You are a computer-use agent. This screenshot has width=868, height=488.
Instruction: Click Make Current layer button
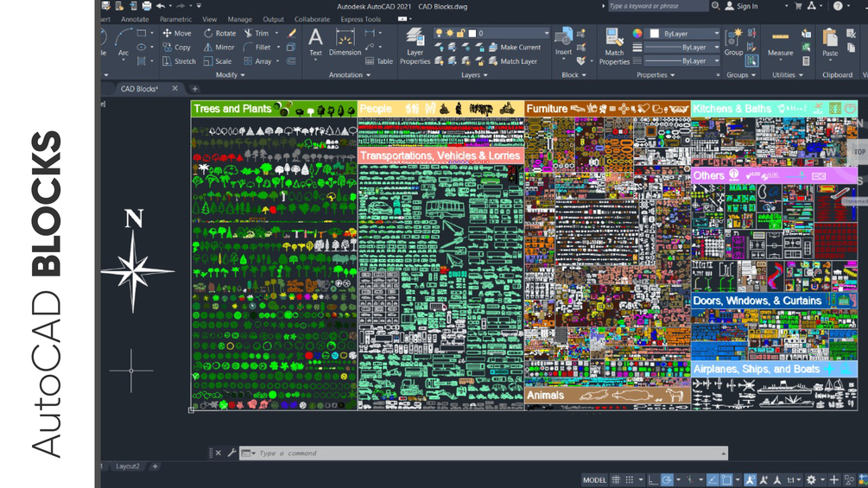pos(515,47)
